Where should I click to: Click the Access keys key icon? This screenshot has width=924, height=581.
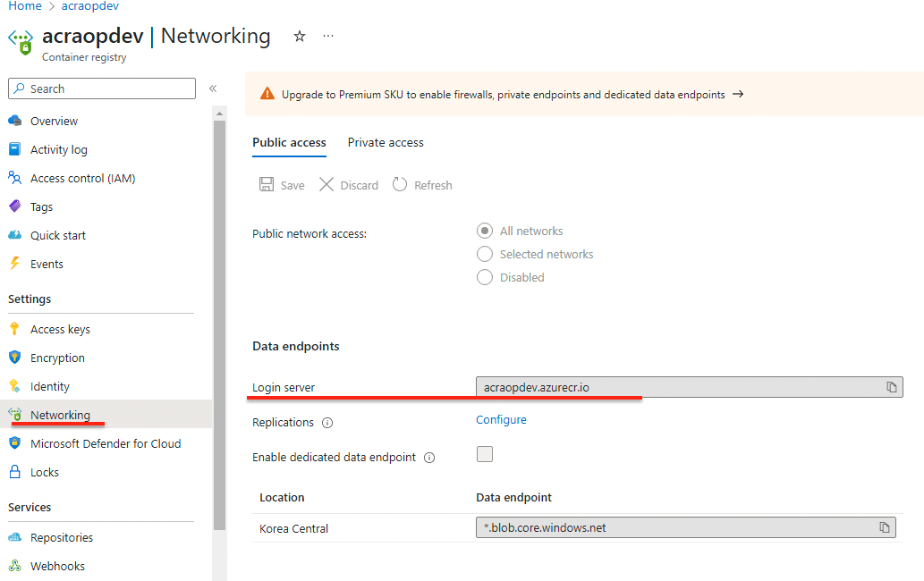pyautogui.click(x=15, y=328)
